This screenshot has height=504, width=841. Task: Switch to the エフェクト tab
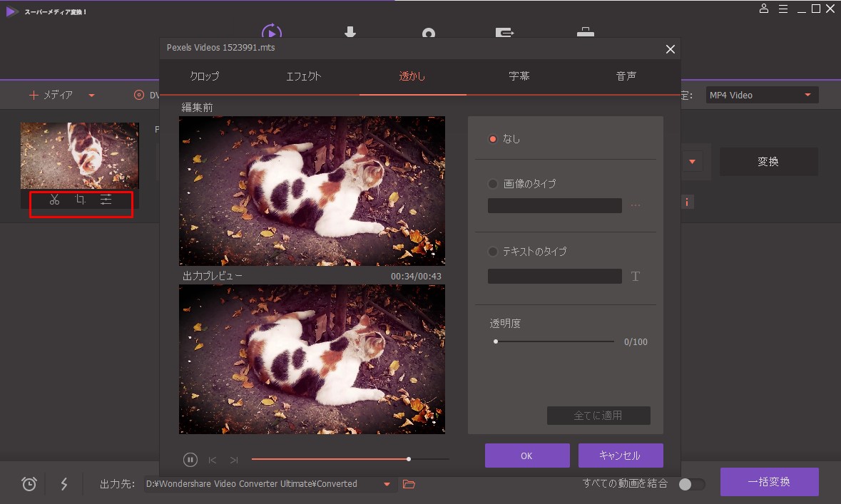coord(304,76)
